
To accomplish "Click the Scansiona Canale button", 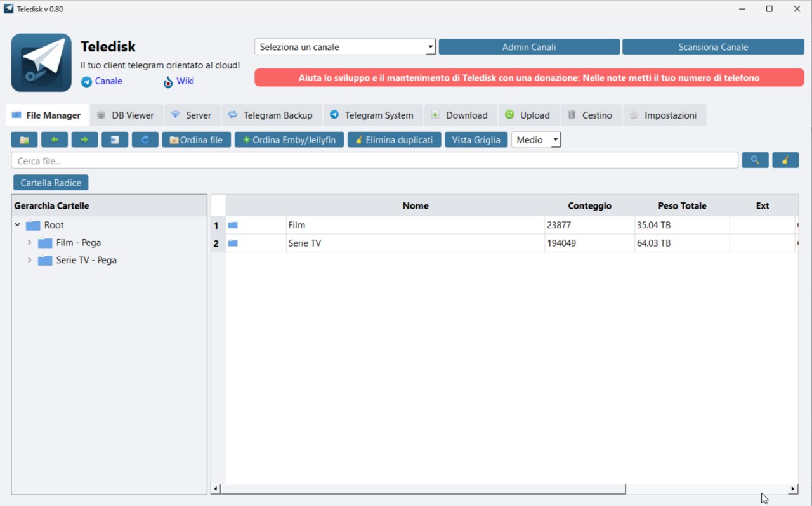I will point(713,47).
